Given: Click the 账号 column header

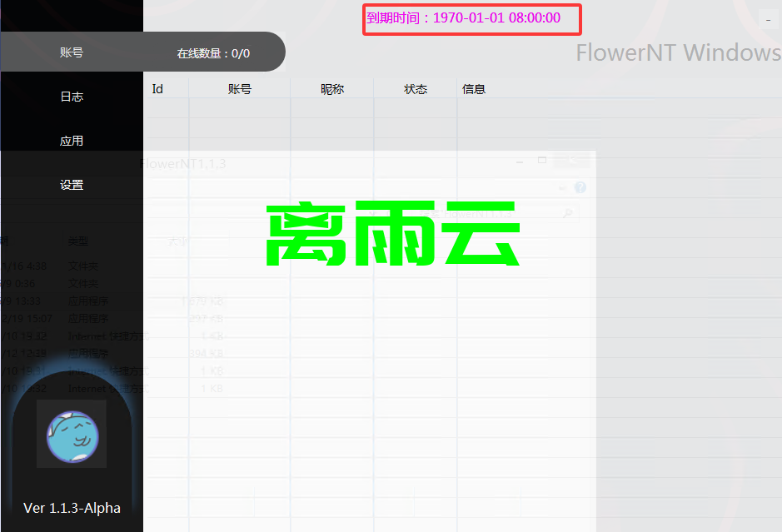Looking at the screenshot, I should click(x=240, y=88).
